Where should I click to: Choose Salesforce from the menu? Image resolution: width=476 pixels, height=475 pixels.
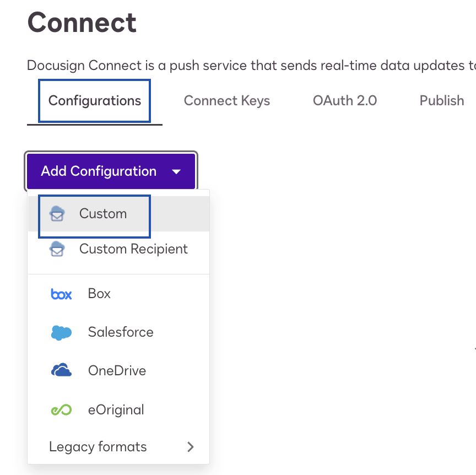tap(118, 332)
